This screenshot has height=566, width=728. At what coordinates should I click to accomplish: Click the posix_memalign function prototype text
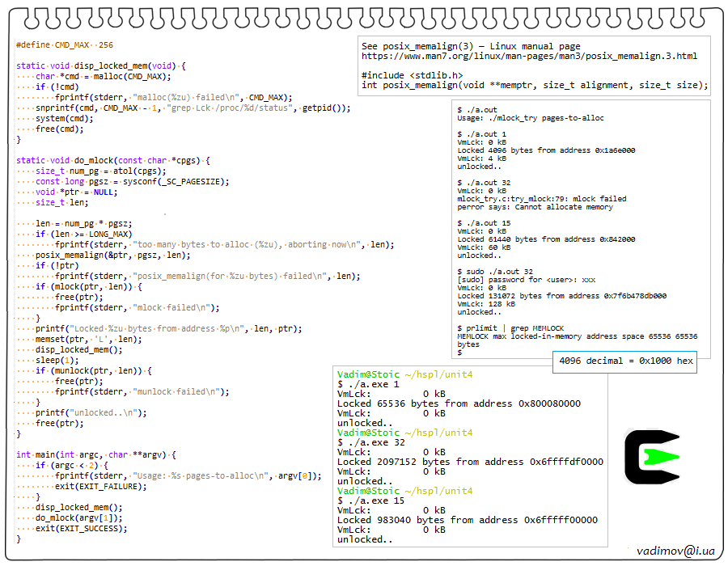coord(535,85)
